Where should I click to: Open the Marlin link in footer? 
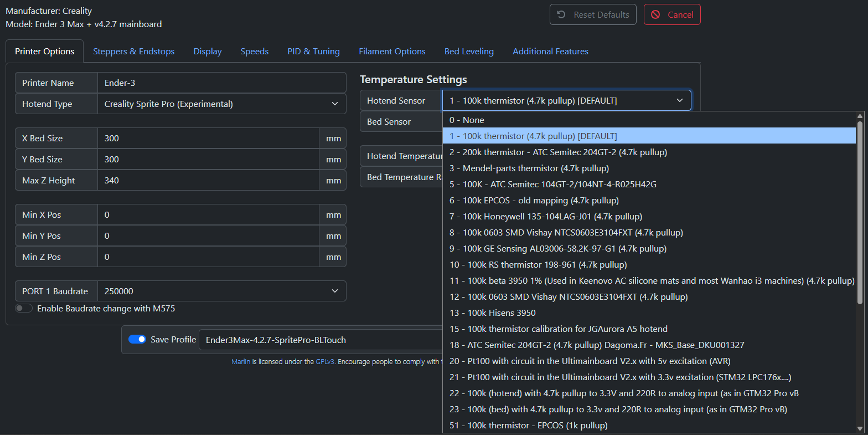pos(241,362)
